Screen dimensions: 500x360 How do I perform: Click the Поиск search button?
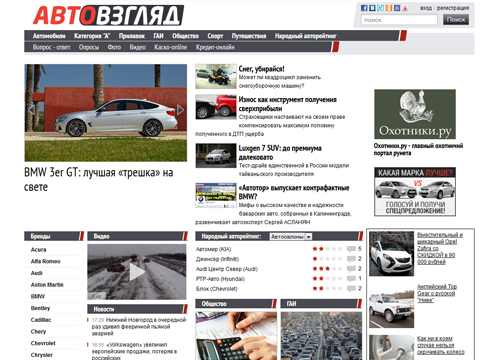(x=456, y=20)
